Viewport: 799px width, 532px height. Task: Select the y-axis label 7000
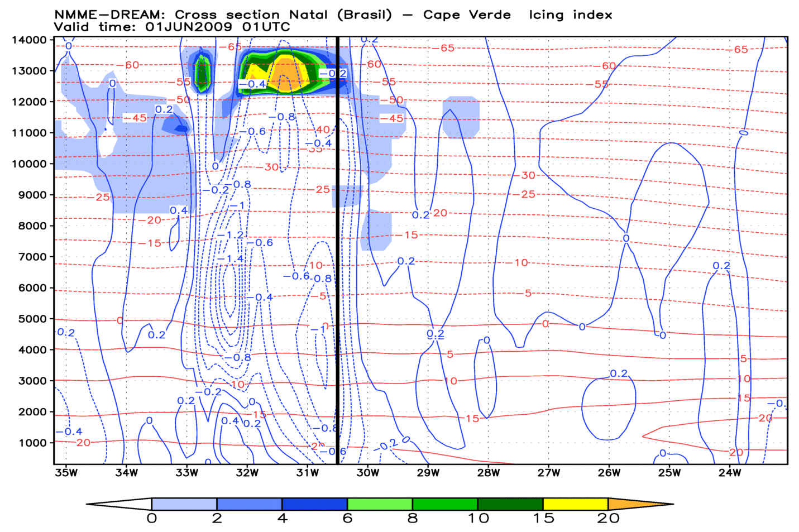33,257
